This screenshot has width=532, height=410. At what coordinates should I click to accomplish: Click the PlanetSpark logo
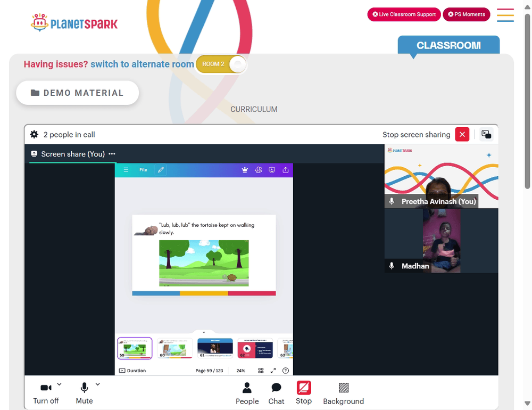click(x=74, y=23)
